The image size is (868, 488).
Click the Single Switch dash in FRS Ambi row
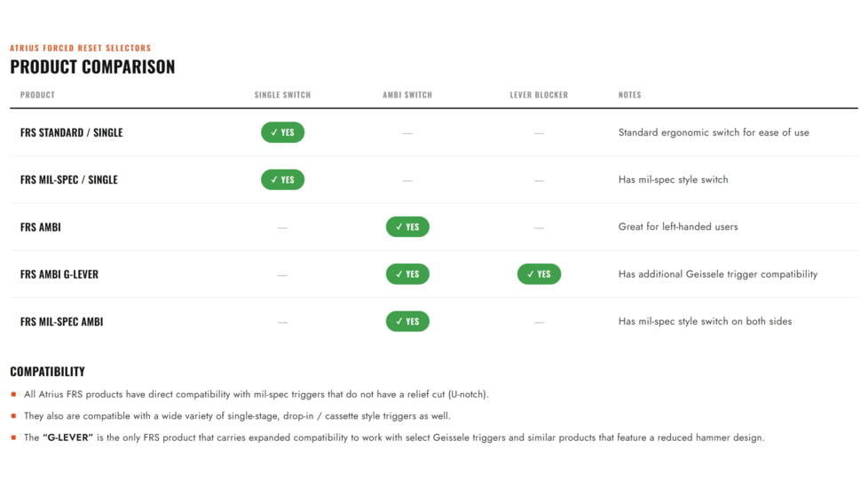pyautogui.click(x=282, y=227)
